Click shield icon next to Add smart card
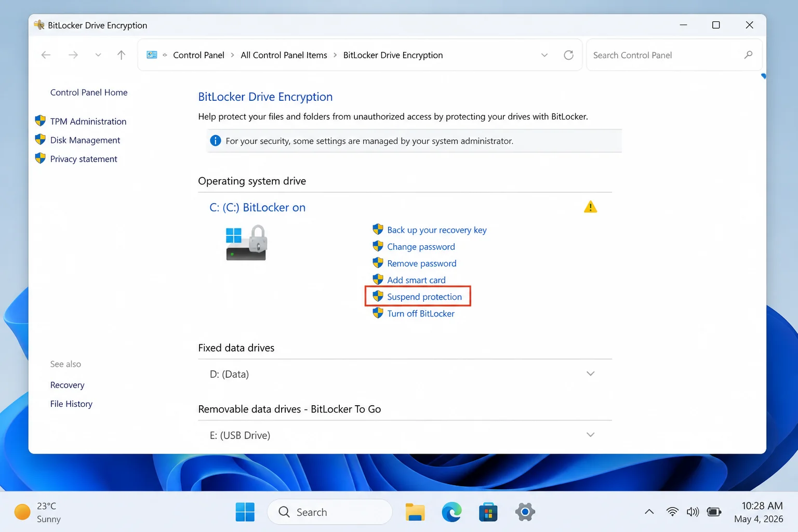Image resolution: width=798 pixels, height=532 pixels. [x=378, y=280]
